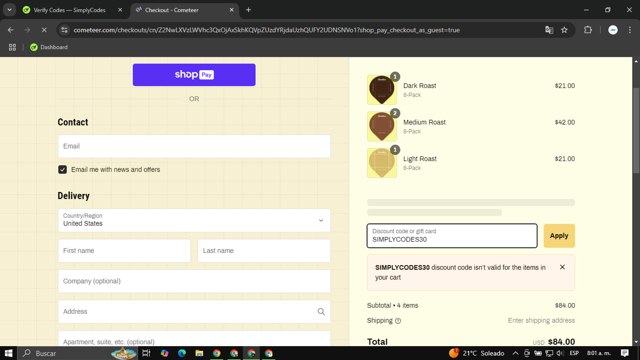Open the browser extensions menu
The image size is (640, 360).
588,30
